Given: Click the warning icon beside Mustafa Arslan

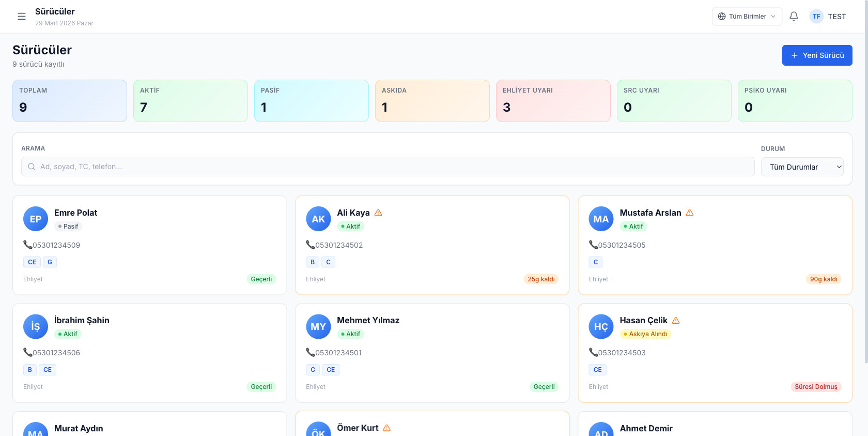Looking at the screenshot, I should click(690, 213).
